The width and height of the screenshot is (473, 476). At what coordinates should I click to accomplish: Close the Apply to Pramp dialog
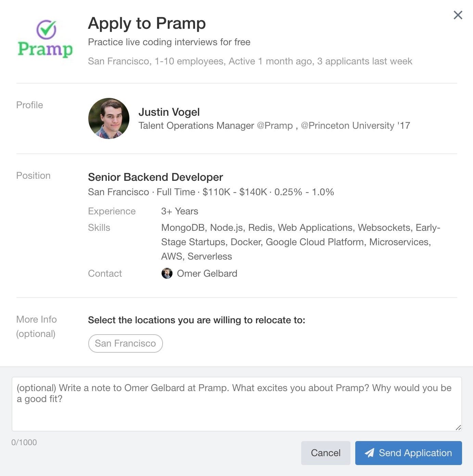click(458, 15)
